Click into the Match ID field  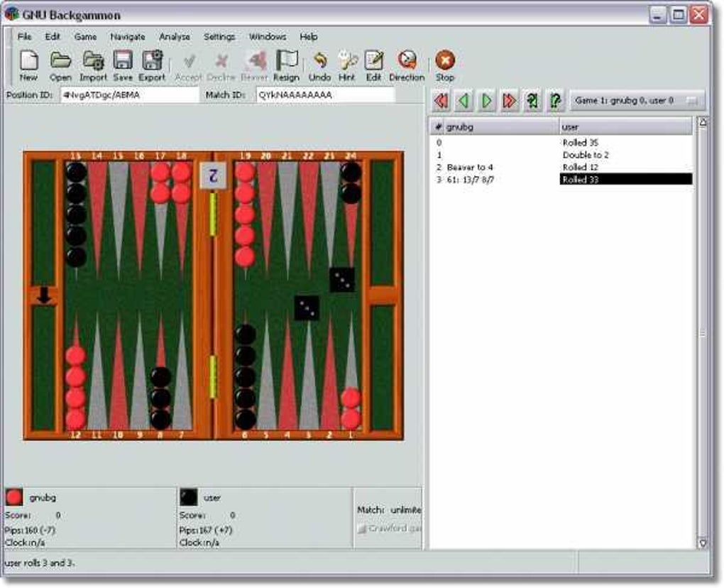coord(326,95)
